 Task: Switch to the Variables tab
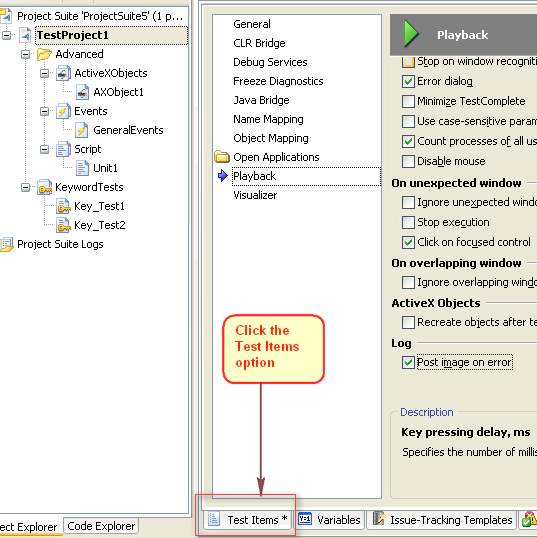tap(329, 519)
